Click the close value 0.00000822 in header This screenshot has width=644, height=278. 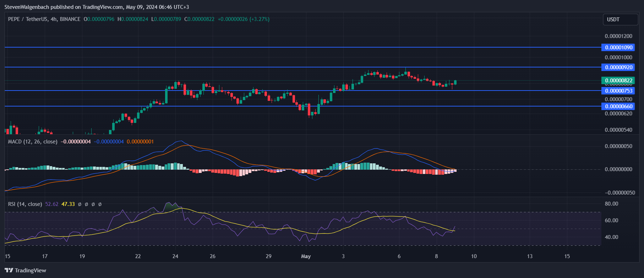click(x=201, y=19)
